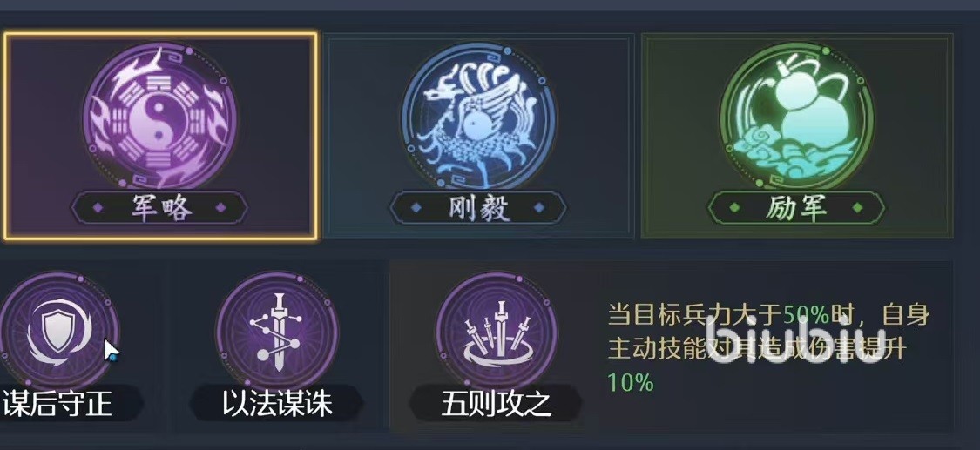Switch to the 军略 category label

(x=160, y=208)
